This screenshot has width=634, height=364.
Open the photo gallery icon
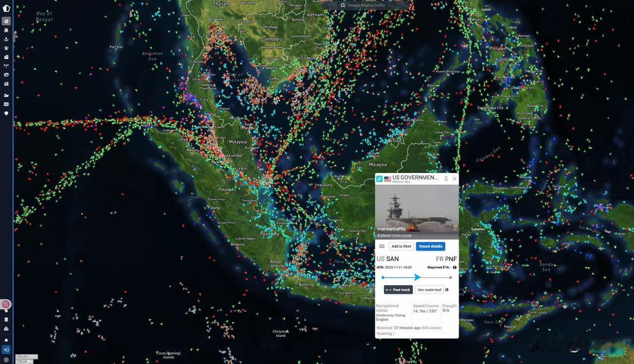[6, 75]
